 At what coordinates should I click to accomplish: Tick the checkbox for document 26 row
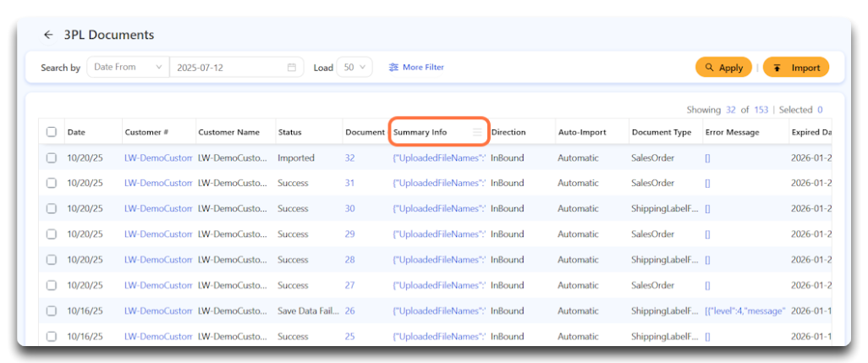click(52, 311)
